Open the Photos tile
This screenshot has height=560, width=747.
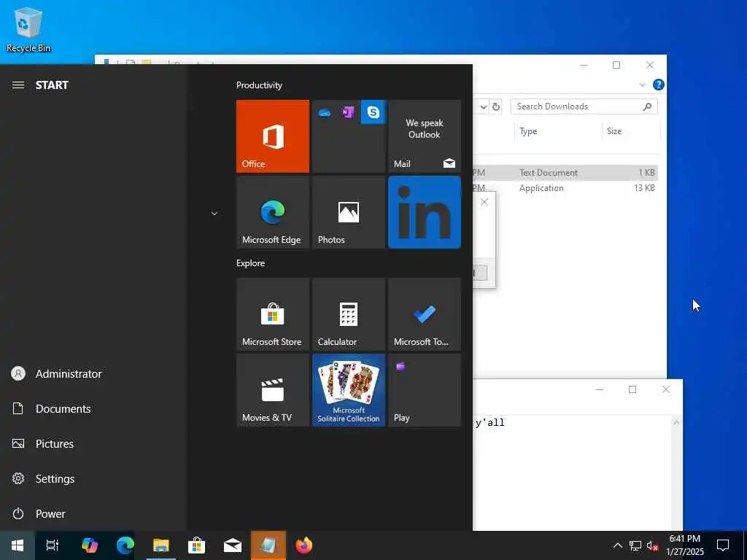pyautogui.click(x=348, y=212)
